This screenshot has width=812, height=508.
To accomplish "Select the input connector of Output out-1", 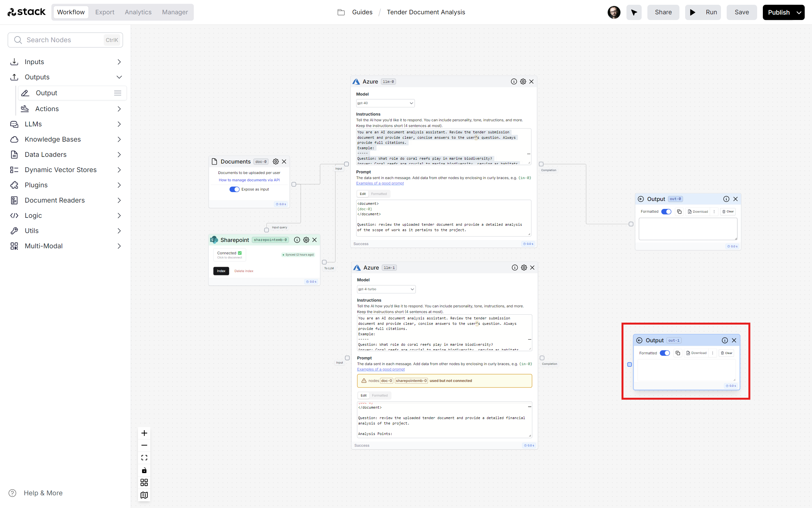I will pyautogui.click(x=630, y=364).
